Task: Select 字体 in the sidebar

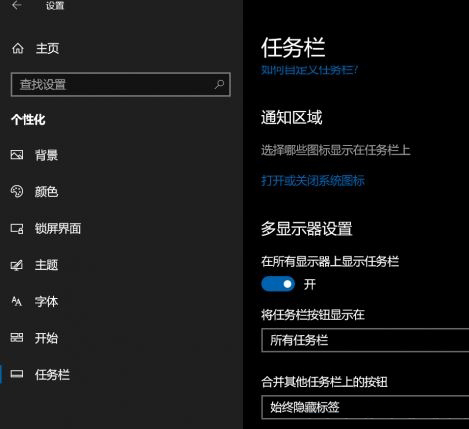Action: click(46, 302)
